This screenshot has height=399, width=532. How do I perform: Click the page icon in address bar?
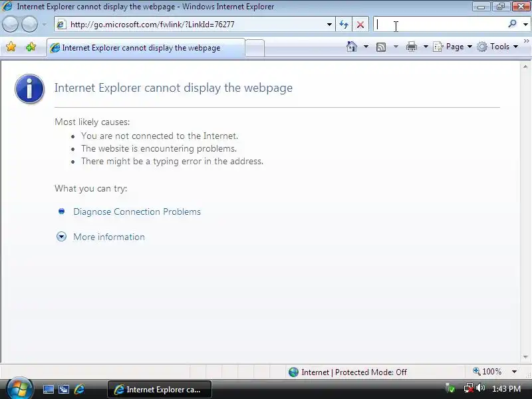pyautogui.click(x=61, y=25)
